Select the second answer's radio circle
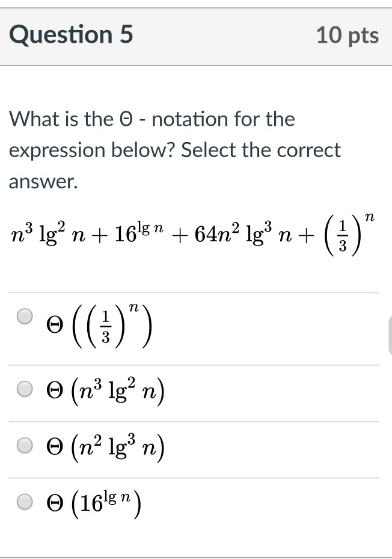Viewport: 392px width, 559px height. tap(24, 388)
